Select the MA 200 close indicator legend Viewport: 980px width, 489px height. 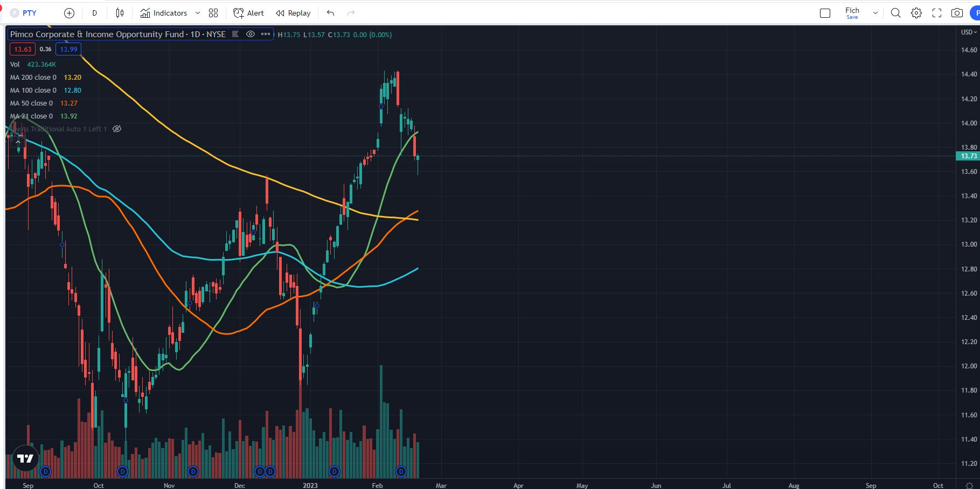(x=33, y=77)
